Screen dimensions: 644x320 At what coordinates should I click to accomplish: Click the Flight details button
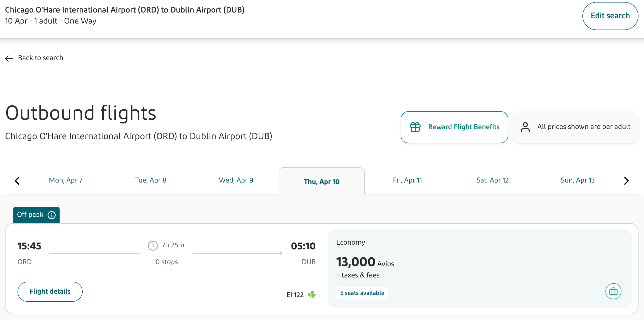pos(50,292)
